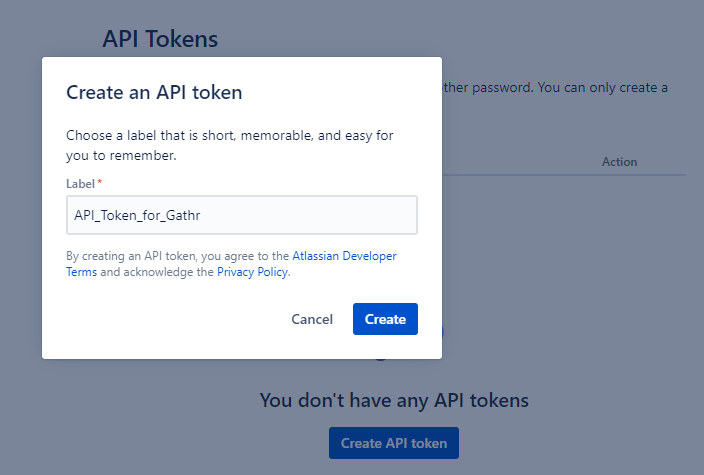Click the red required asterisk marker

tap(100, 182)
